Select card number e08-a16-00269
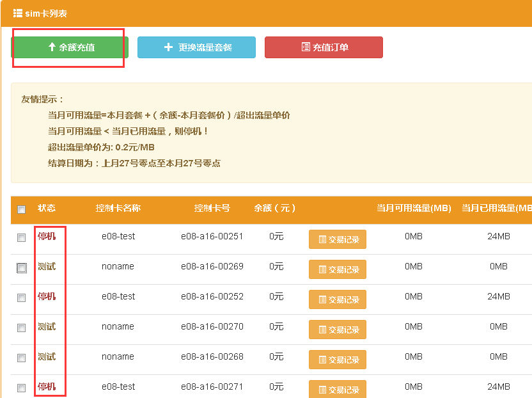 212,266
